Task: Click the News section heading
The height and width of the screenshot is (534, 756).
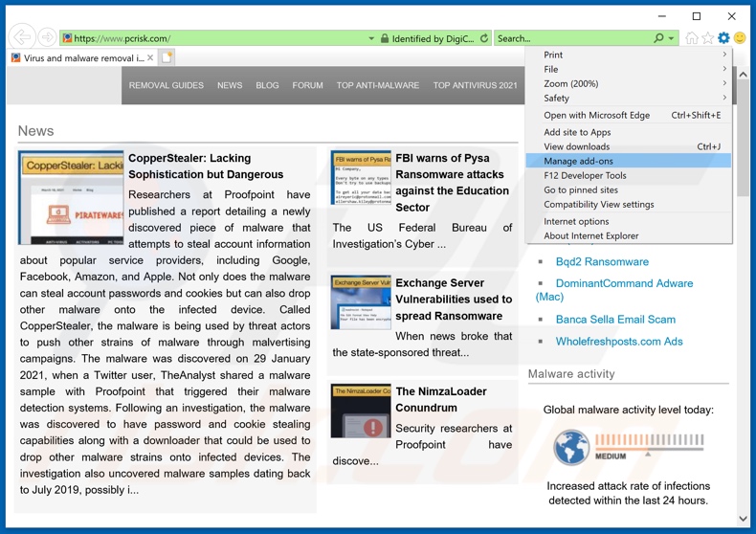Action: tap(35, 131)
